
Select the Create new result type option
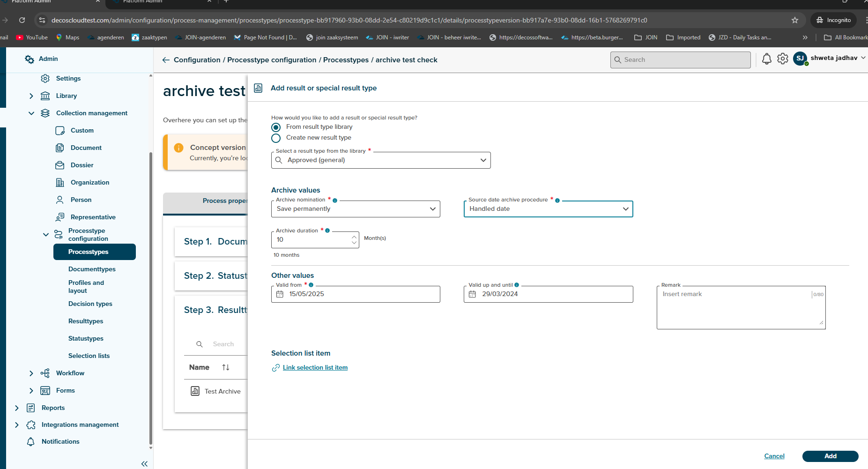pos(276,138)
